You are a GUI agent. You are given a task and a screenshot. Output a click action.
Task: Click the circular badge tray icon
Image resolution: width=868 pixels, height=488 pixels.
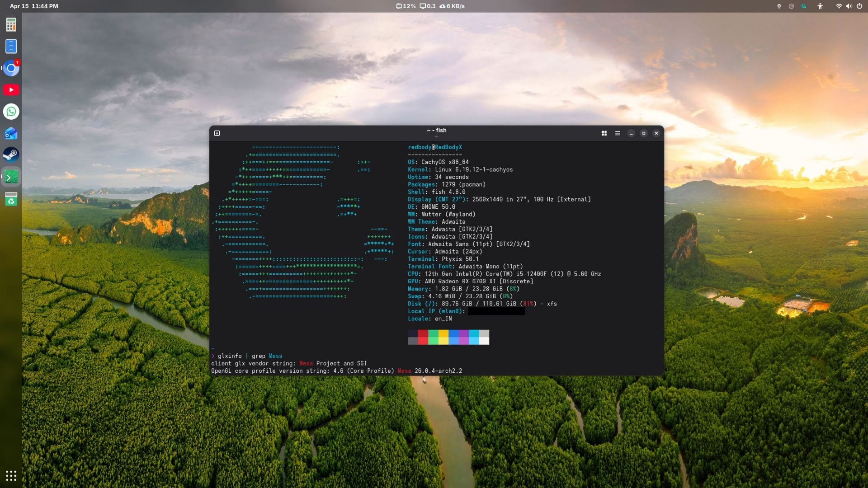pyautogui.click(x=791, y=6)
